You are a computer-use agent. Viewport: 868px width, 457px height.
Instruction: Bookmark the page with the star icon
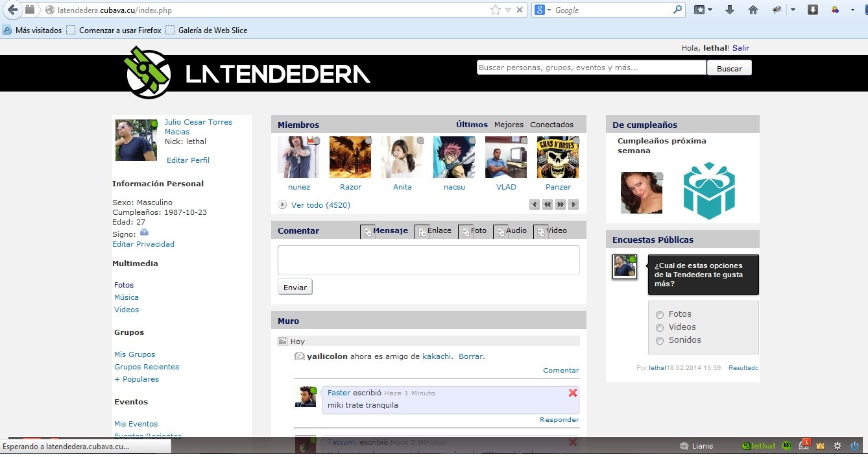click(x=496, y=10)
